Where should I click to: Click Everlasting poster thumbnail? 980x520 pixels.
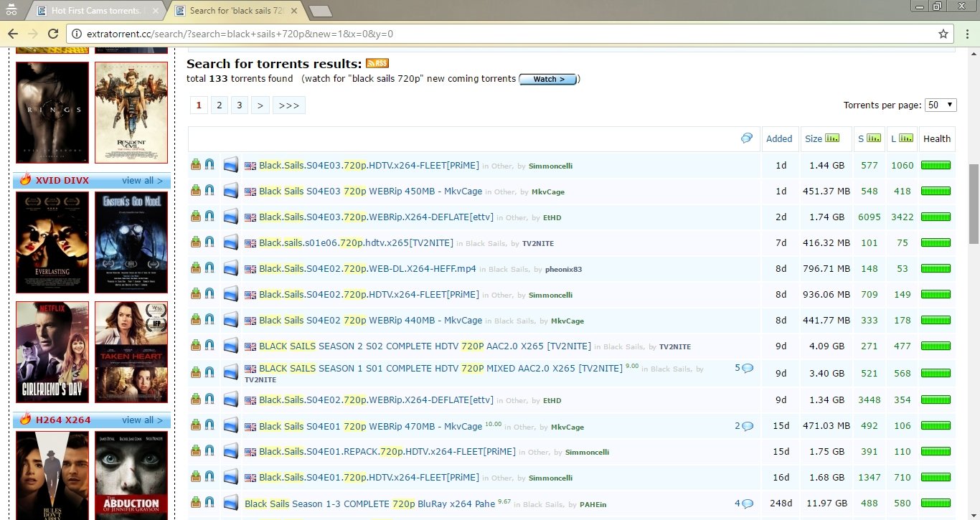point(52,242)
